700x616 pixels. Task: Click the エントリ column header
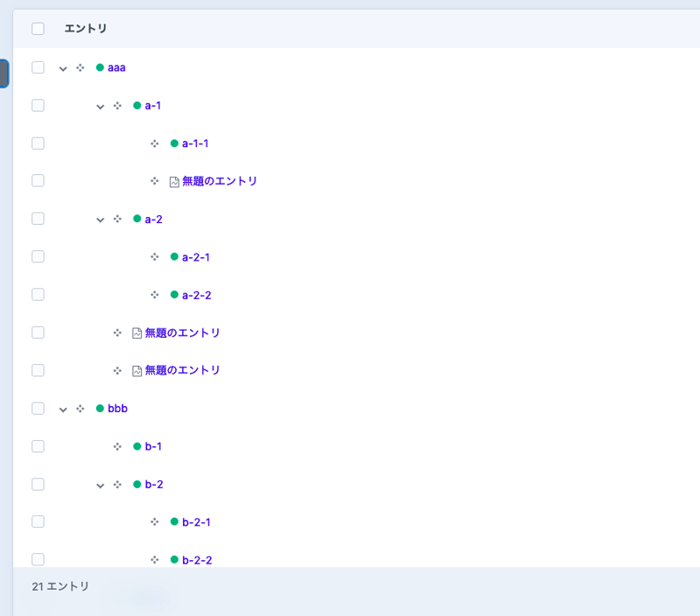86,29
